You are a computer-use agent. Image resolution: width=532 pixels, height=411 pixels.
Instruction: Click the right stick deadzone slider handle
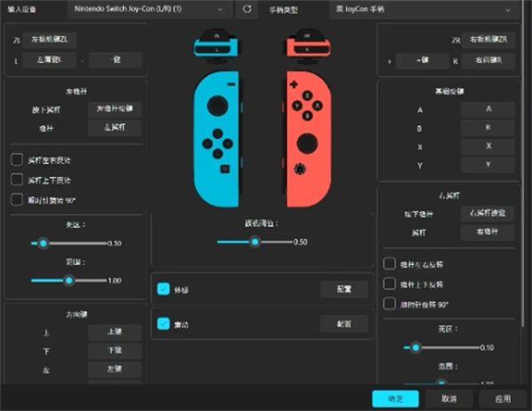point(416,347)
